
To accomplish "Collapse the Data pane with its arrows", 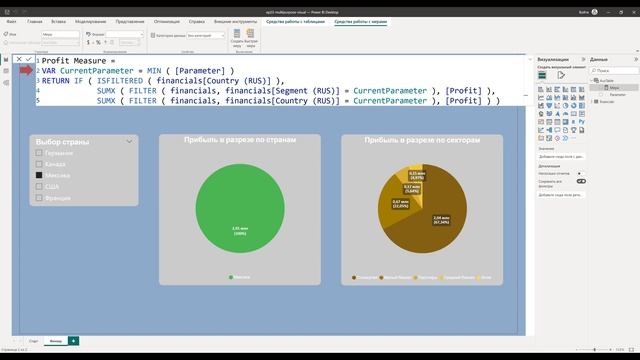I will point(636,59).
